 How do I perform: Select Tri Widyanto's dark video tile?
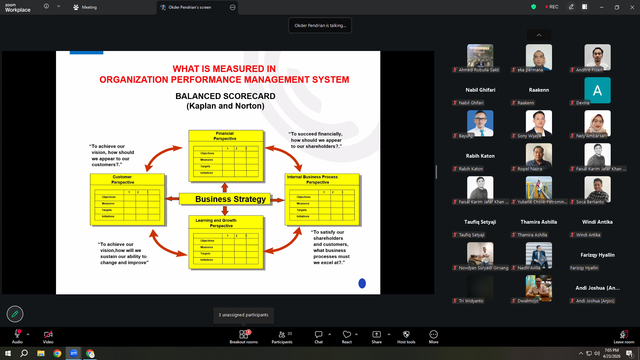pos(480,289)
